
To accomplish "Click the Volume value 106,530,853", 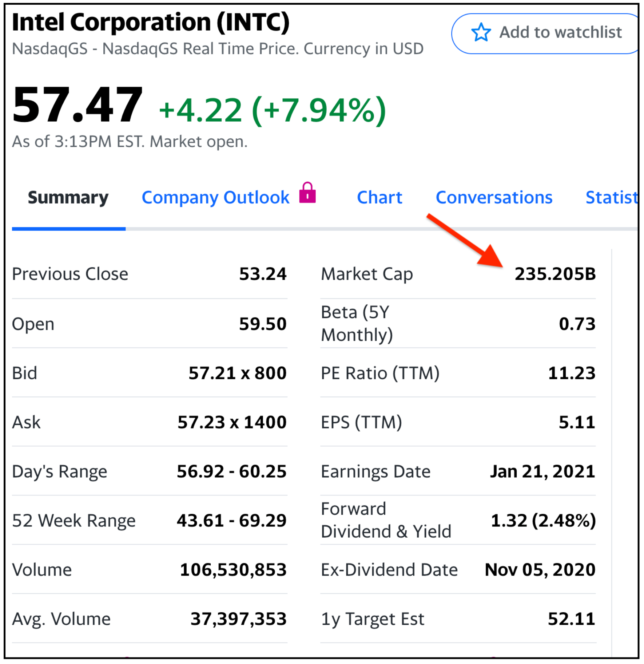I will pos(233,570).
